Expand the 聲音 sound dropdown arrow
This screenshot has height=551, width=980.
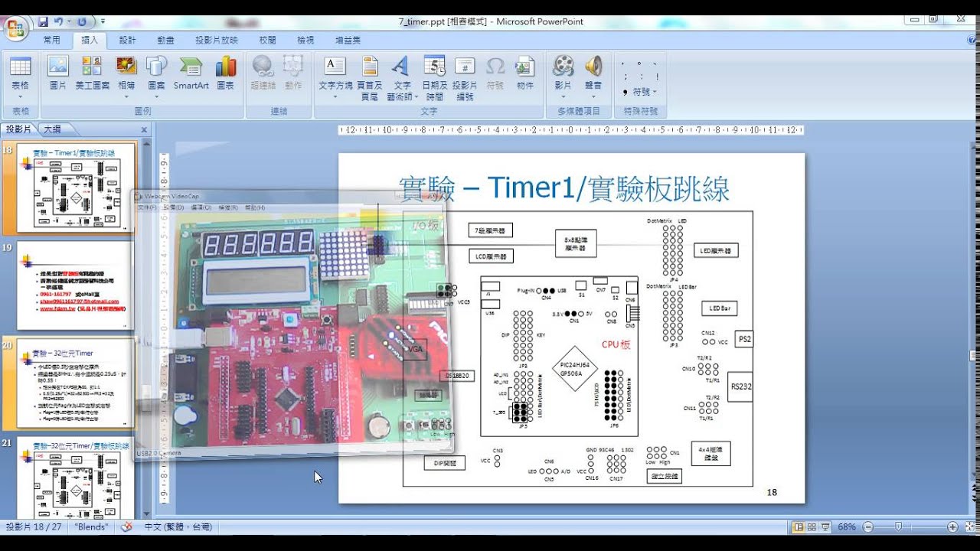pos(593,97)
